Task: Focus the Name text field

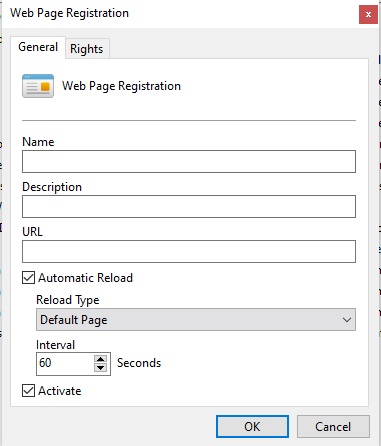Action: click(189, 162)
